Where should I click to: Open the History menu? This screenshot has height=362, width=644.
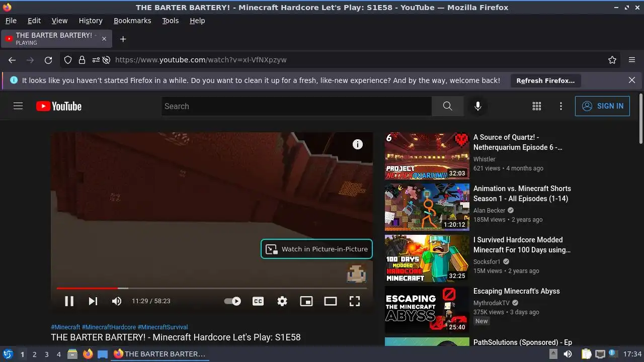pos(91,21)
